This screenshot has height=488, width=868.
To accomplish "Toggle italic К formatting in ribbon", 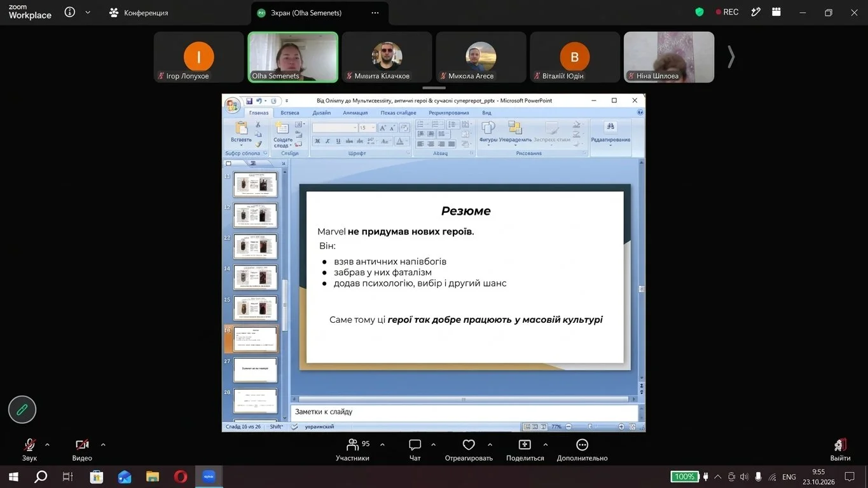I will pos(327,141).
